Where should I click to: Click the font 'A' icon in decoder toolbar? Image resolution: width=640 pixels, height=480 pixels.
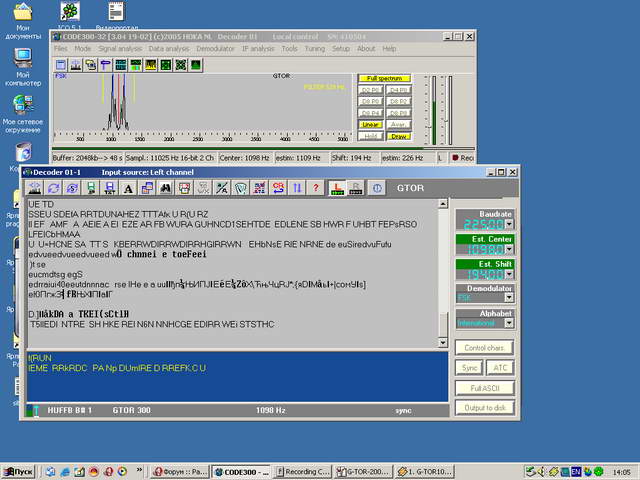[129, 187]
